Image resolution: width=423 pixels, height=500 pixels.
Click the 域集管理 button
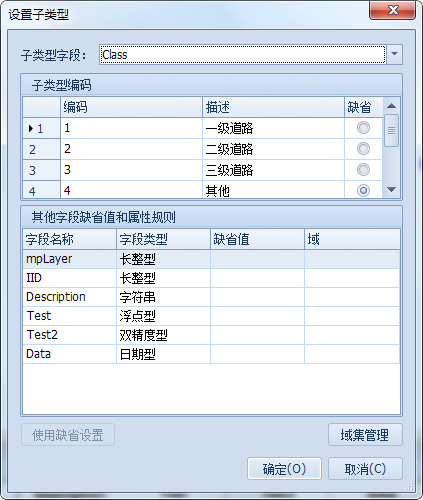(x=365, y=435)
